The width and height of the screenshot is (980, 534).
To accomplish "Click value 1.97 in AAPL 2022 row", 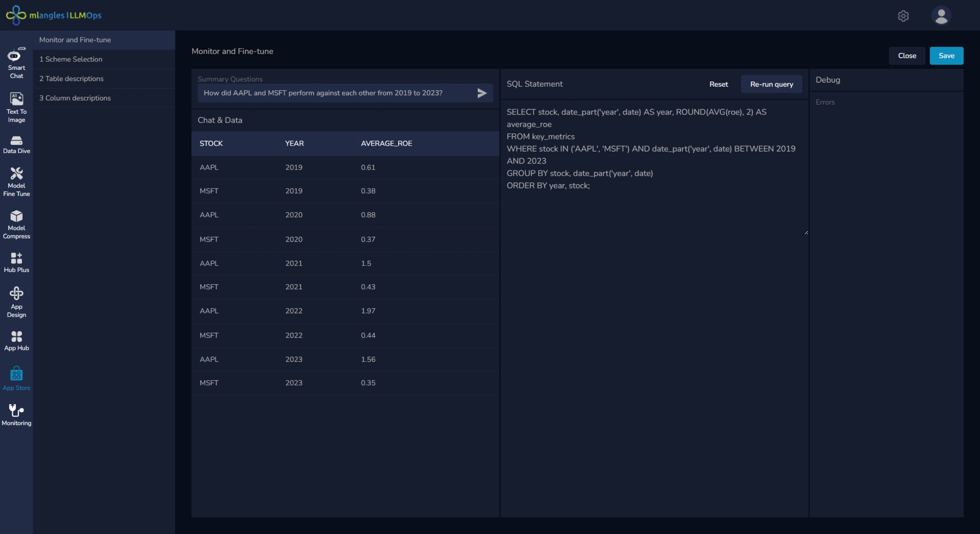I will click(x=368, y=311).
